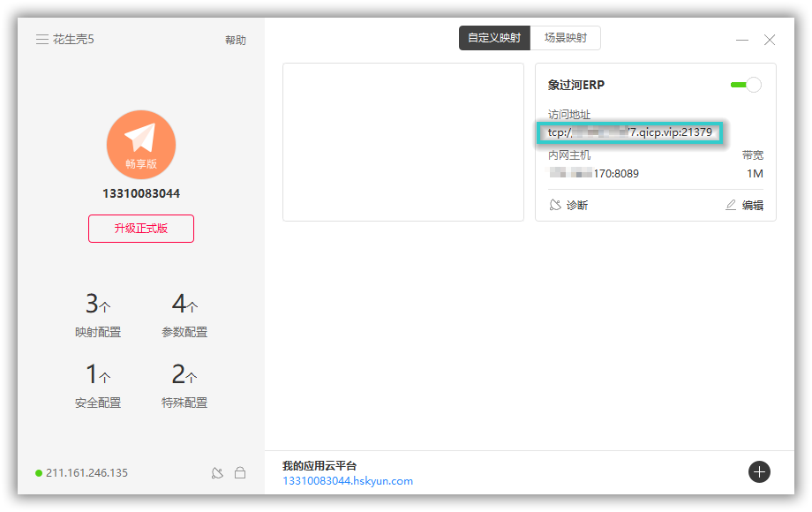812x512 pixels.
Task: Open the hamburger menu beside 花生壳5
Action: coord(42,40)
